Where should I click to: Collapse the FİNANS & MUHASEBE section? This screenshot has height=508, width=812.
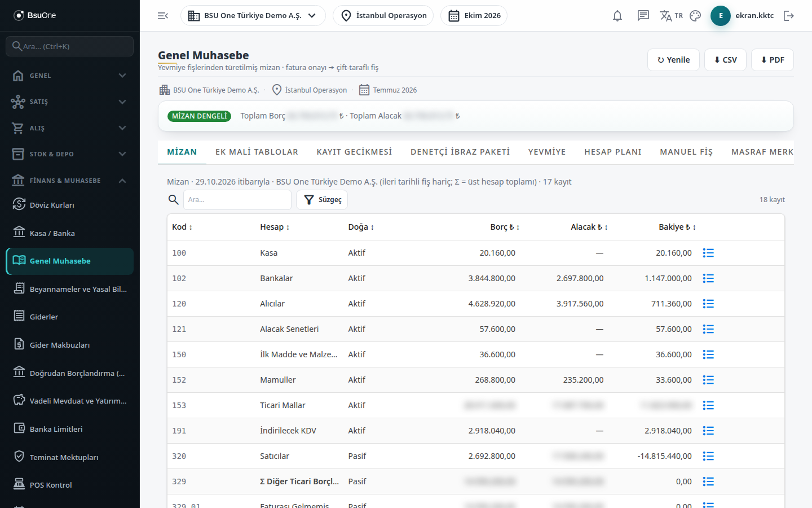pos(70,181)
